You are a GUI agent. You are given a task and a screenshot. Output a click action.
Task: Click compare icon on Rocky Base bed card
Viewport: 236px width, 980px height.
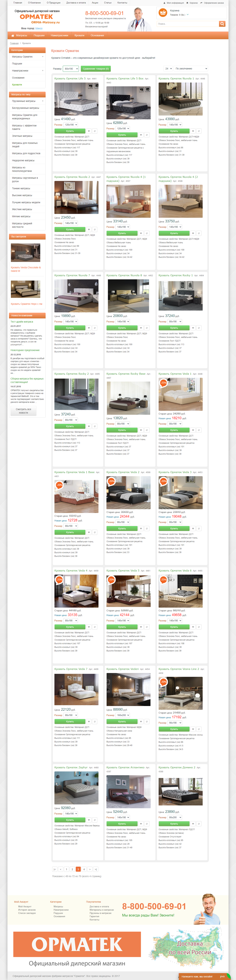coord(147,430)
